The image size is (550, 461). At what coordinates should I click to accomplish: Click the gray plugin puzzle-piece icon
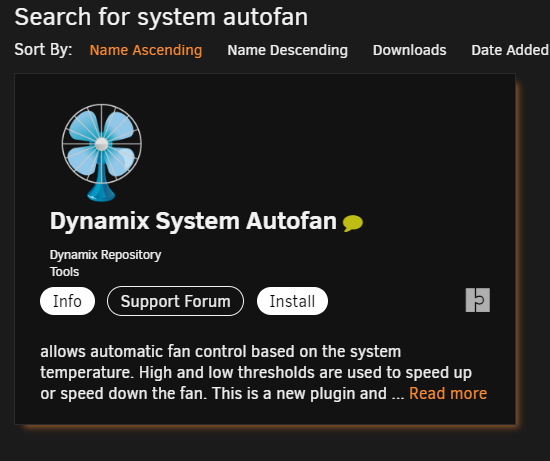pyautogui.click(x=478, y=300)
